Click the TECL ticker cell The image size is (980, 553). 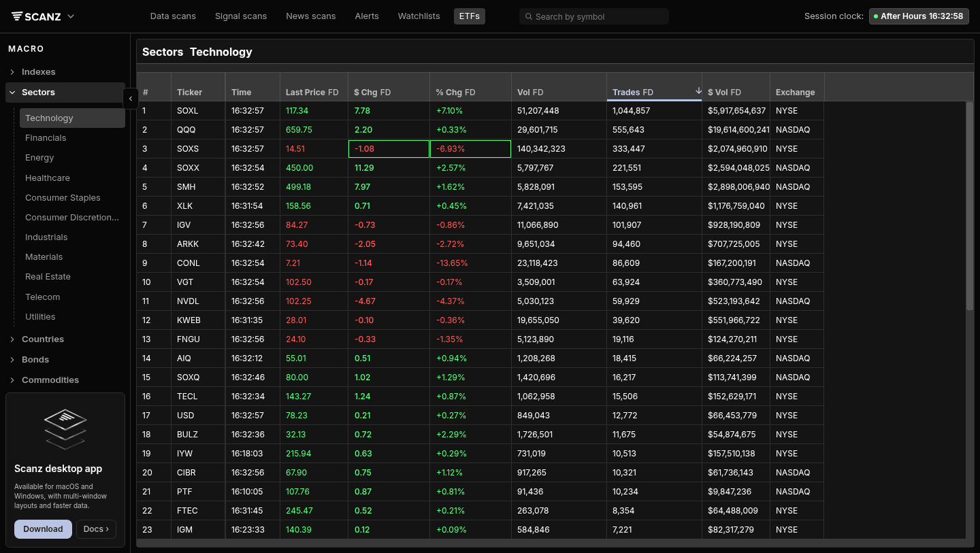(198, 397)
